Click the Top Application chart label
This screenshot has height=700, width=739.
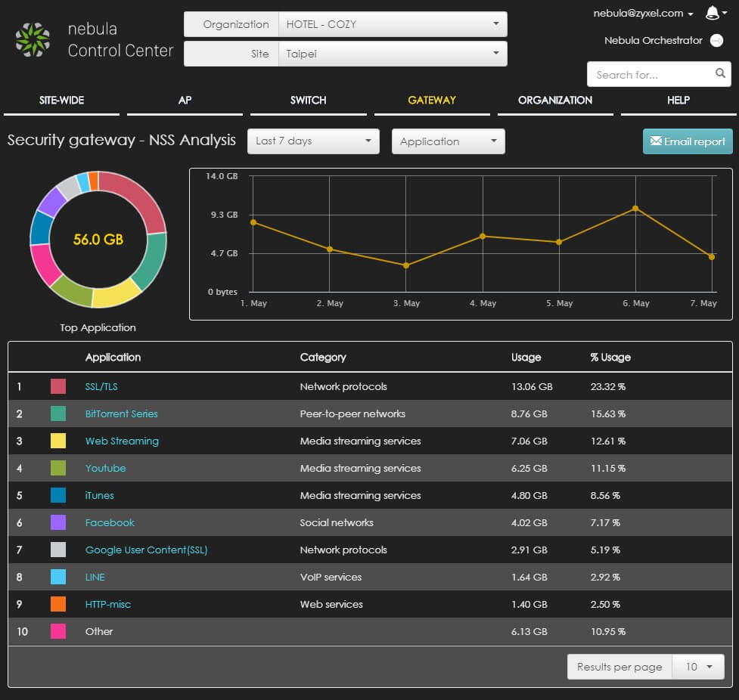[98, 328]
